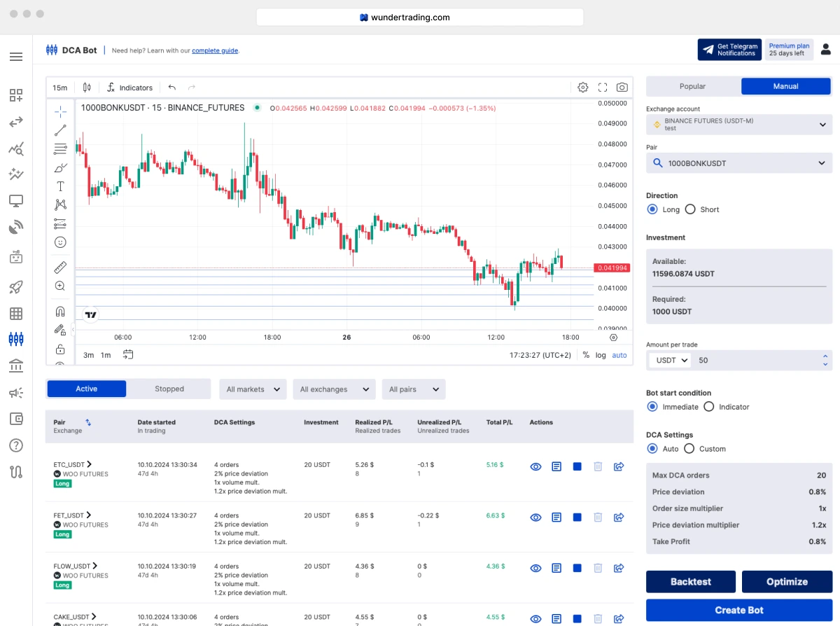This screenshot has height=626, width=840.
Task: Select the trend line drawing tool
Action: point(60,130)
